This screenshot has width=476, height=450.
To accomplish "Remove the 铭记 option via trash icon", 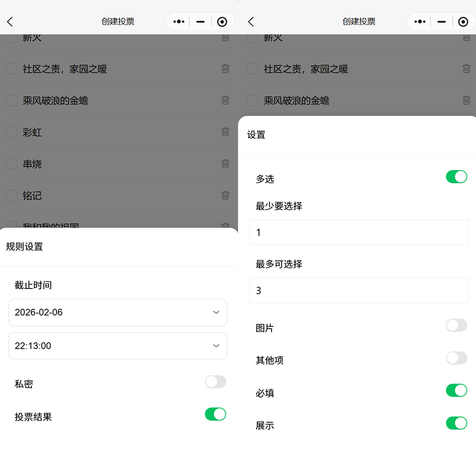I will 225,195.
